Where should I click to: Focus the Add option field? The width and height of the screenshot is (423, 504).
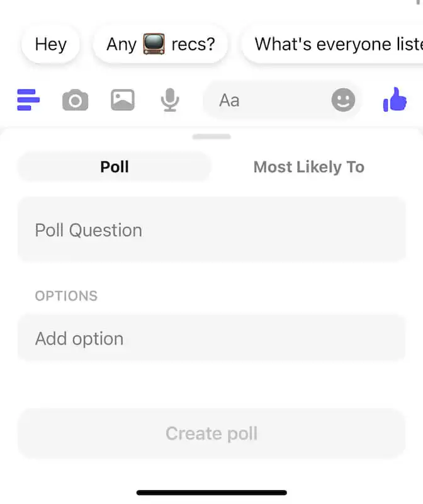click(211, 338)
